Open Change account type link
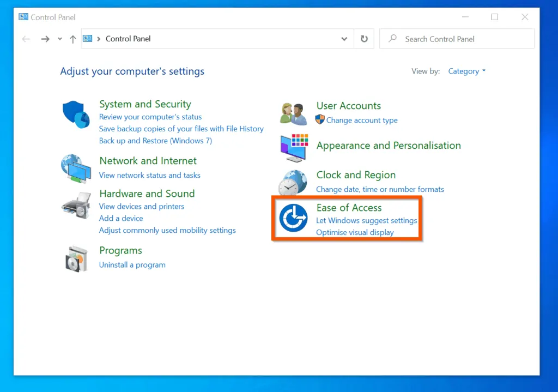 [362, 120]
